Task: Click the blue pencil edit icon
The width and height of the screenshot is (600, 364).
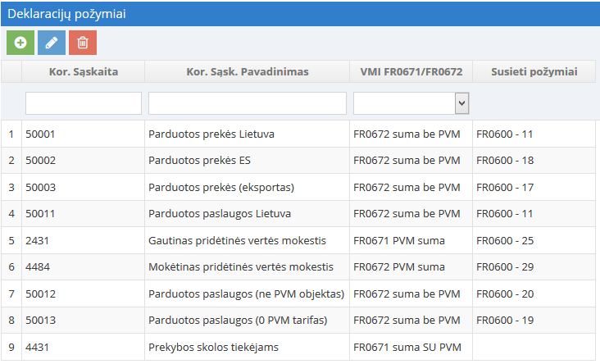Action: pos(52,43)
